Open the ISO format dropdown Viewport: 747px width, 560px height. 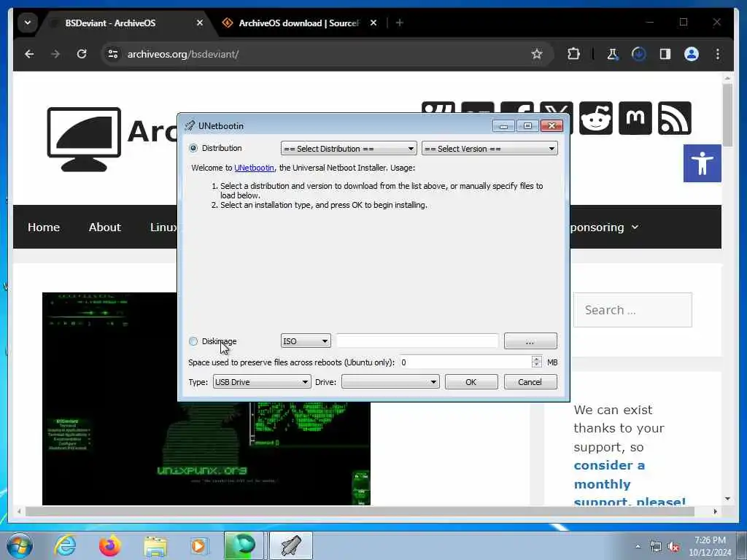tap(306, 341)
